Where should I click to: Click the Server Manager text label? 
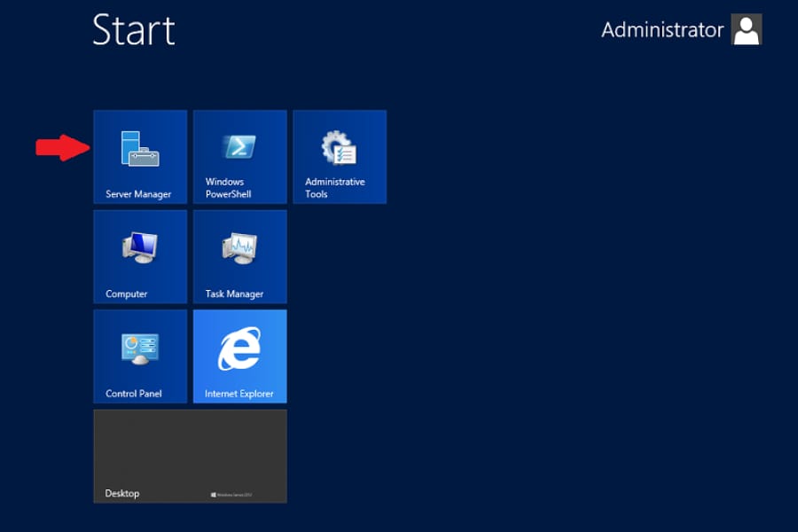point(138,194)
